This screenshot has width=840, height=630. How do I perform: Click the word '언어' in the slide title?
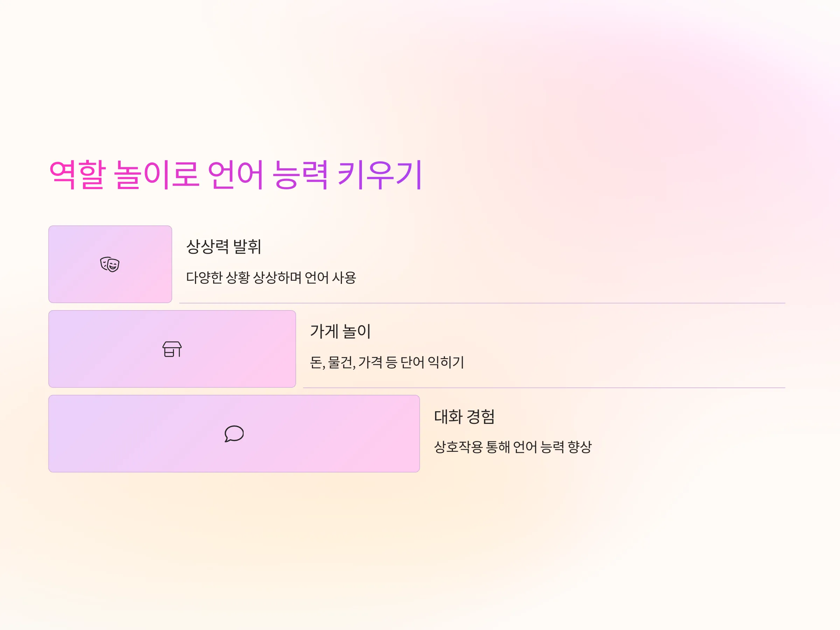click(x=236, y=175)
